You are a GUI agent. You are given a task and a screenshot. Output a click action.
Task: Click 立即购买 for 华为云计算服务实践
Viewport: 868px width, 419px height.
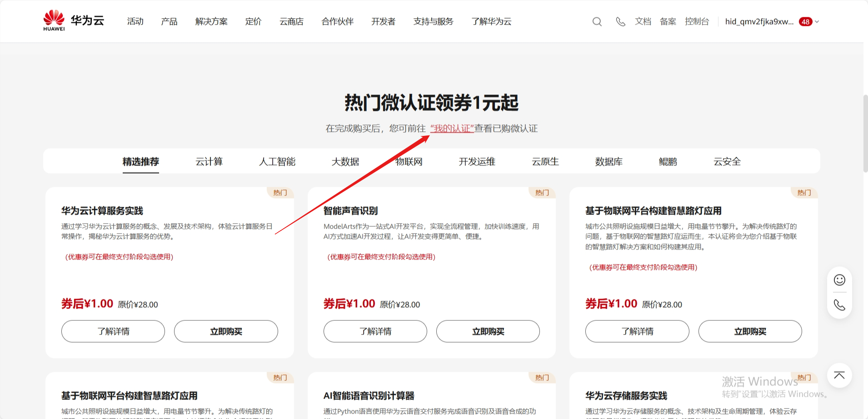coord(226,331)
